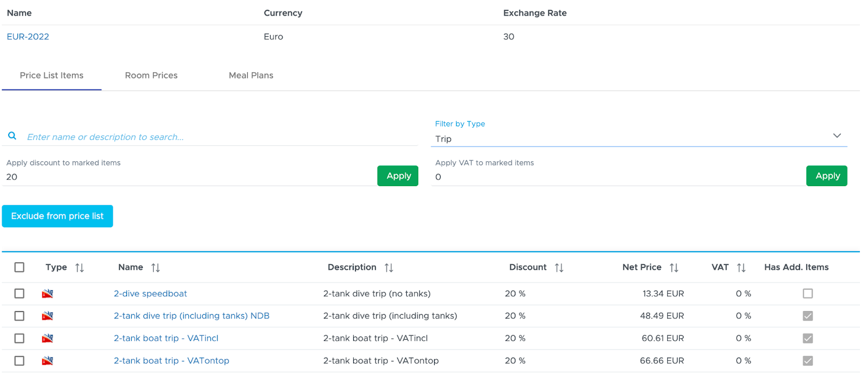Switch to the Price List Items tab
Screen dimensions: 868x375
52,75
